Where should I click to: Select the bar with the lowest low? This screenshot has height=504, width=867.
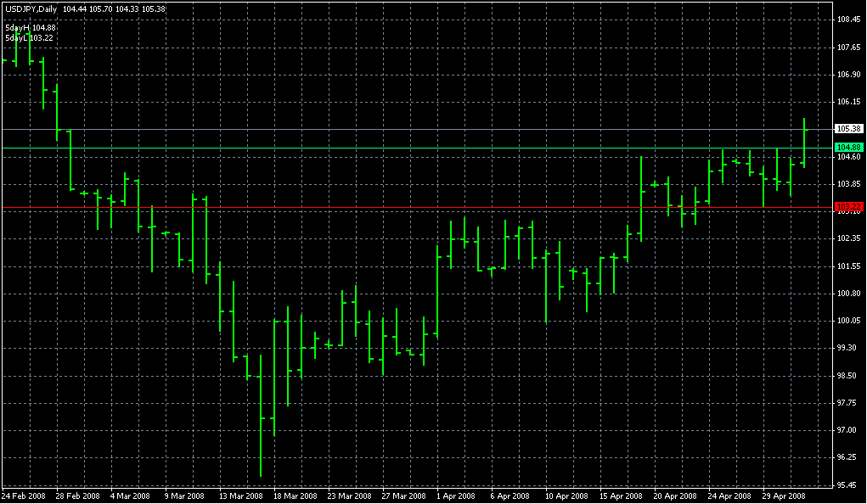coord(261,416)
